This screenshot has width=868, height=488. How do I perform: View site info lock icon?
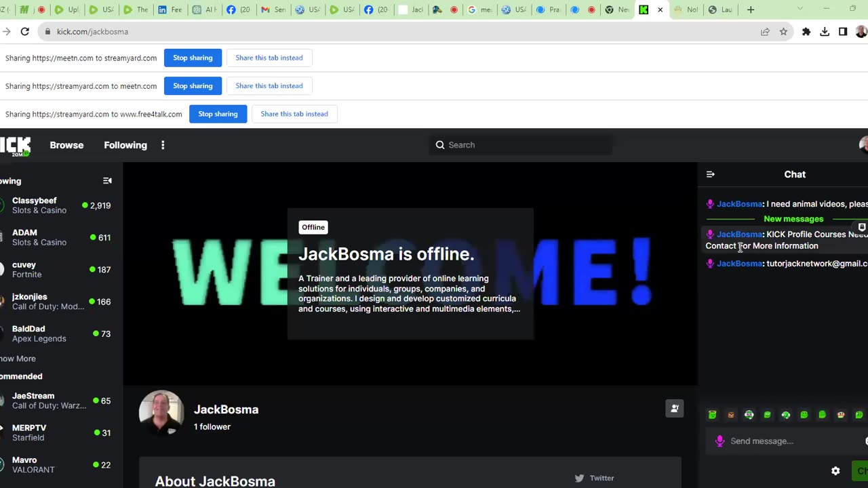point(47,31)
